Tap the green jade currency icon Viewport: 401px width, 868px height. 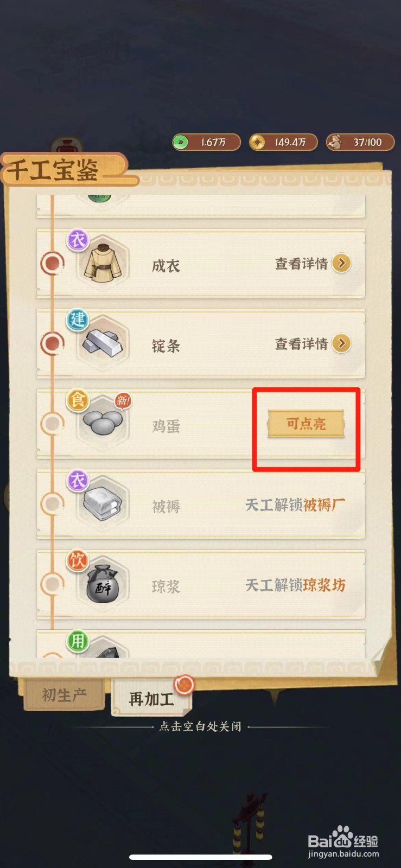point(180,142)
